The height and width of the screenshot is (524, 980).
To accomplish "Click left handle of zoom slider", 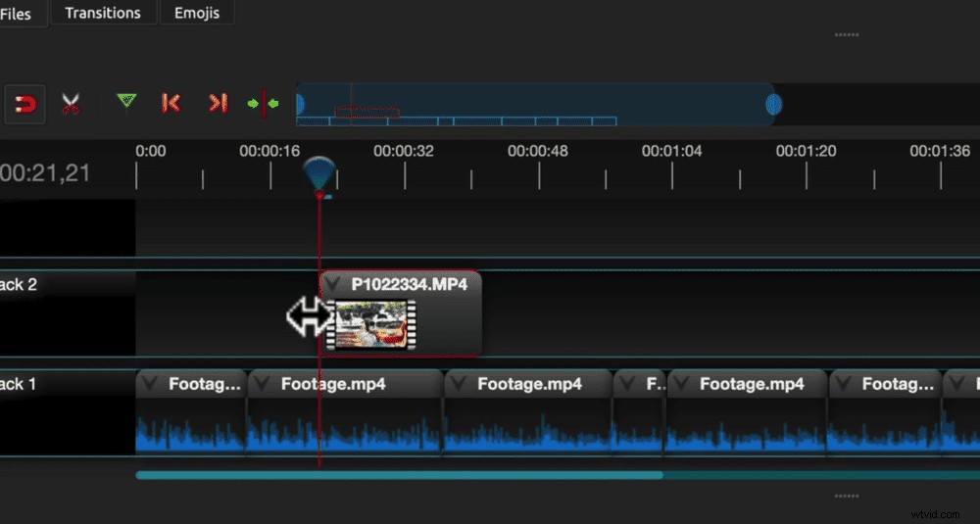I will (299, 104).
